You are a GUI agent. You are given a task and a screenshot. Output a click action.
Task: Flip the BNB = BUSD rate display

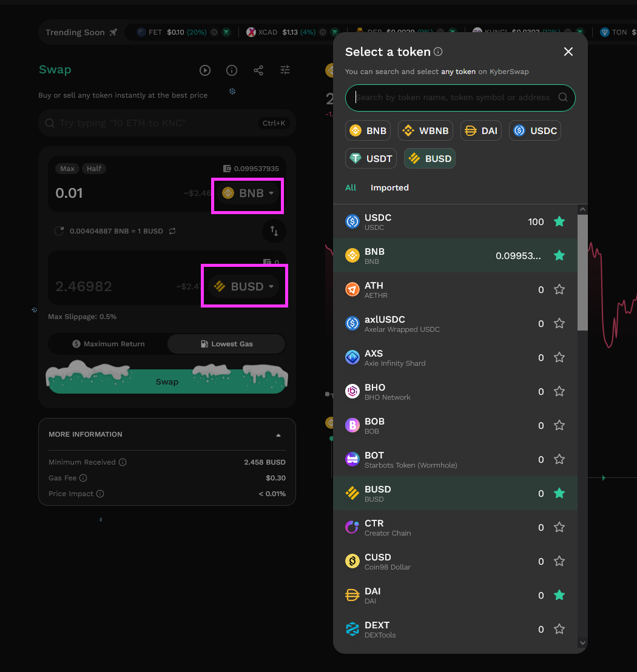pyautogui.click(x=172, y=231)
